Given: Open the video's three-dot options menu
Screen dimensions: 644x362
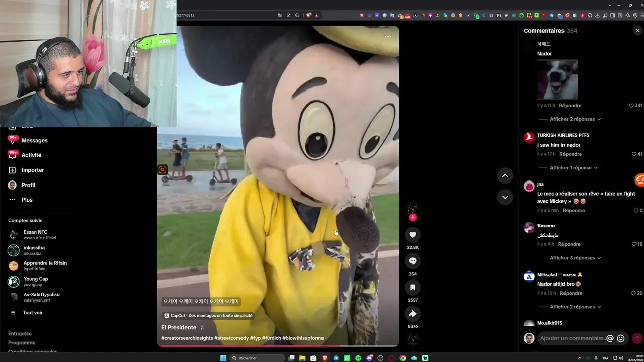Looking at the screenshot, I should [388, 37].
